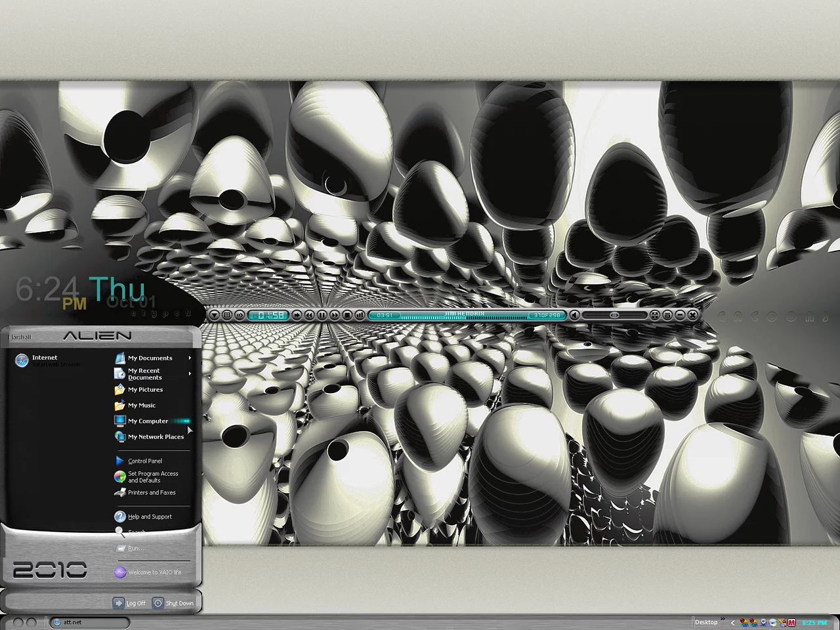The image size is (840, 630).
Task: Click the Help and Support question icon
Action: (119, 516)
